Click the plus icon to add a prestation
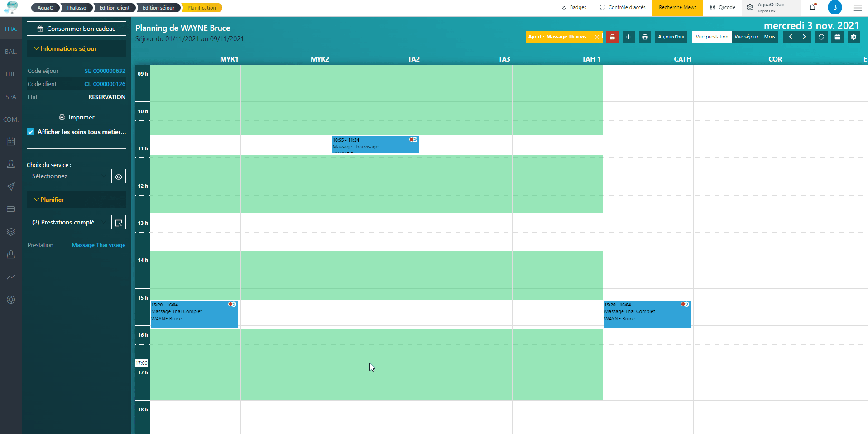The width and height of the screenshot is (868, 434). [628, 37]
